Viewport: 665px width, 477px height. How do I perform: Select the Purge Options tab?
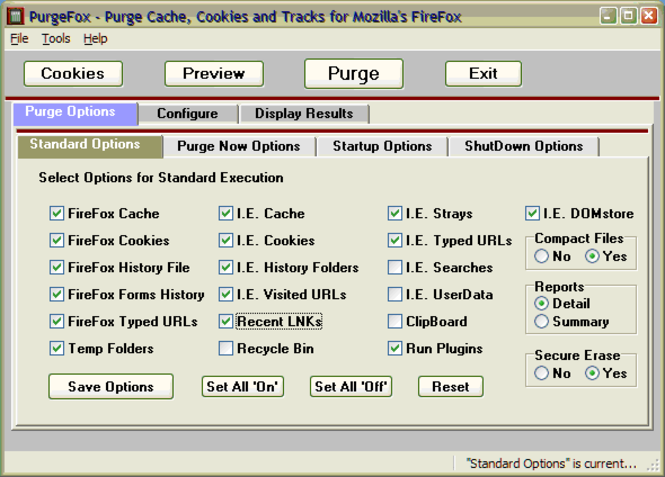point(75,114)
